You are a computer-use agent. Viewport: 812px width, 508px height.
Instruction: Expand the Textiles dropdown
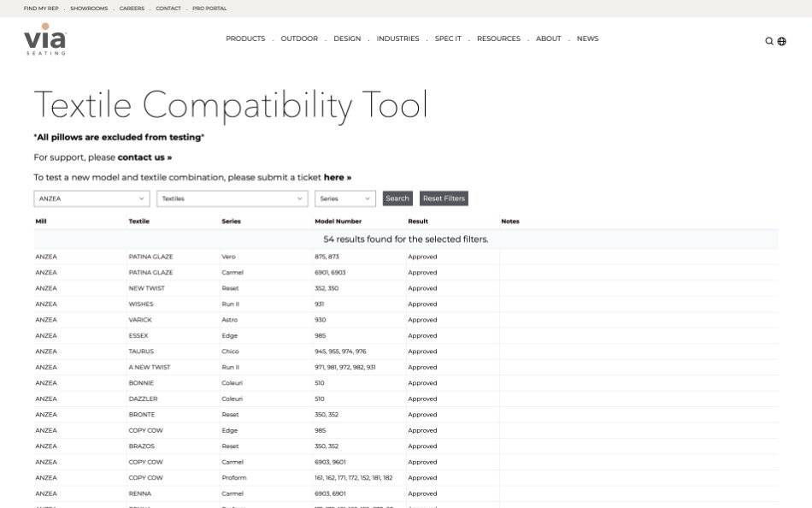click(x=232, y=198)
